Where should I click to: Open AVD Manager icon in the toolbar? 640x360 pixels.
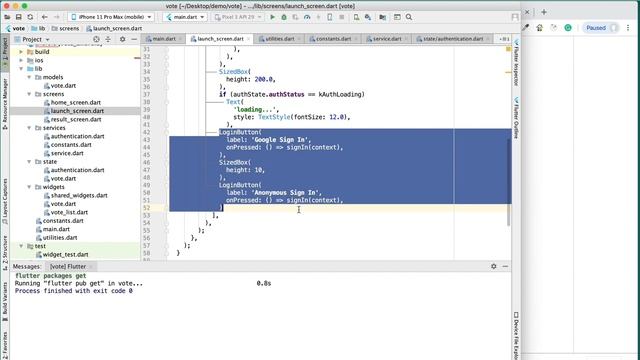pos(356,17)
